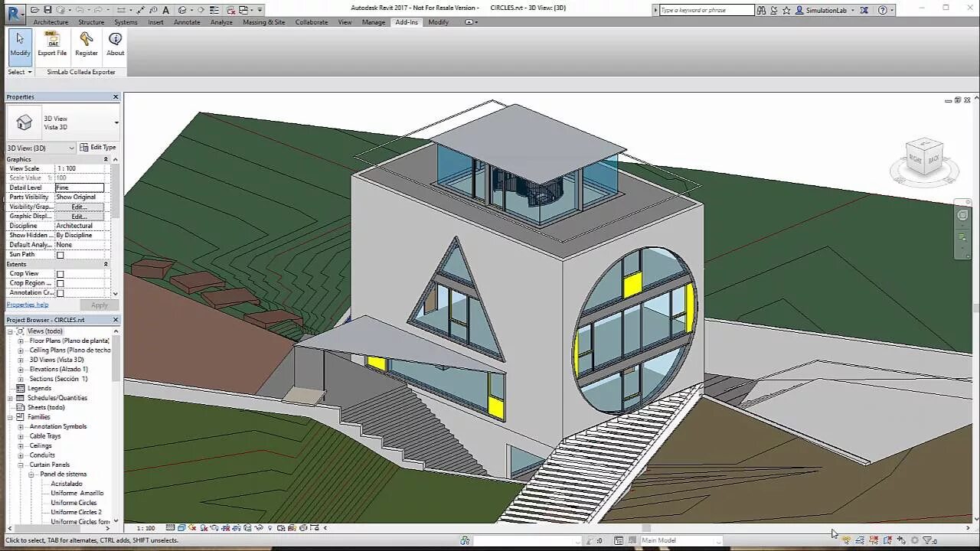This screenshot has width=980, height=551.
Task: Select Acristalado in Project Browser
Action: pyautogui.click(x=67, y=484)
